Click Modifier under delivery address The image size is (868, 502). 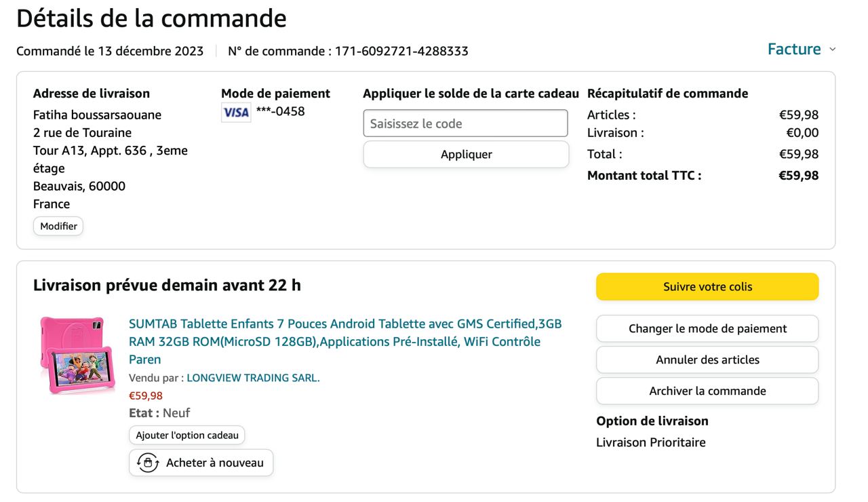tap(58, 226)
